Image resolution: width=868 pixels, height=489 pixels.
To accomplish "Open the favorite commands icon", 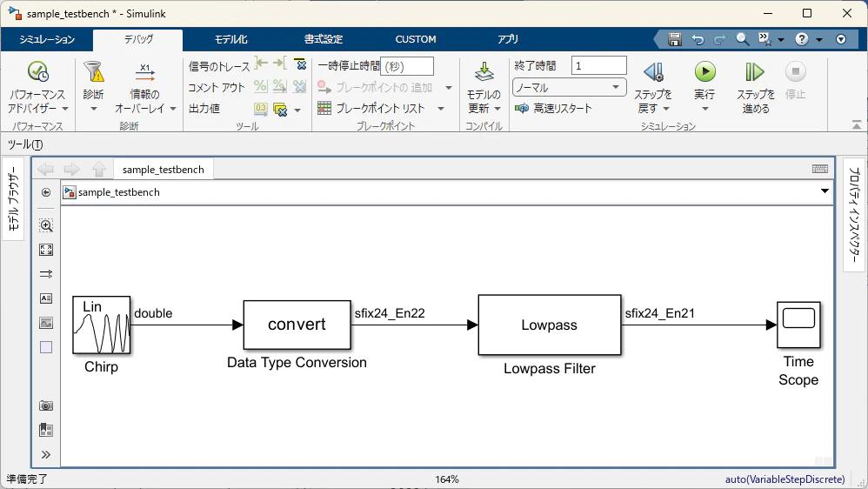I will (x=765, y=39).
